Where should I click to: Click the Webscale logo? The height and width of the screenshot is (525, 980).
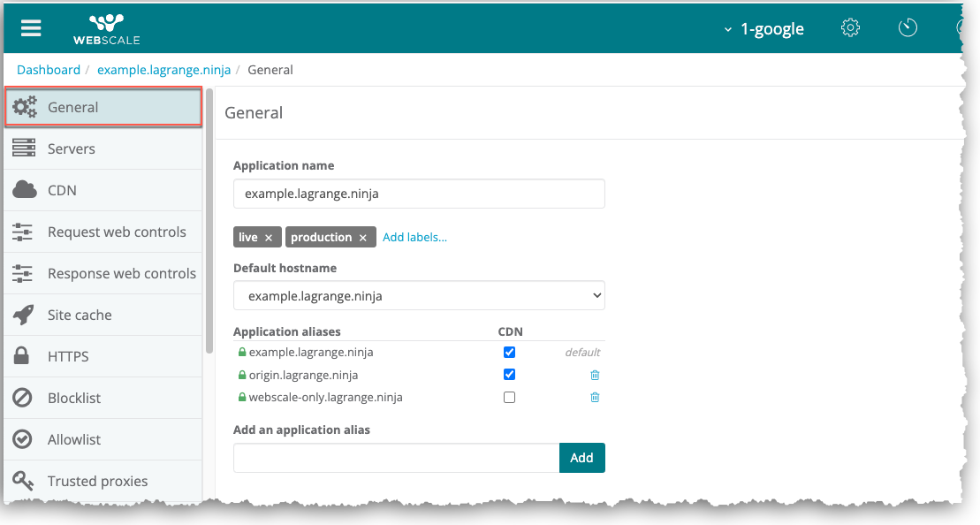(106, 28)
